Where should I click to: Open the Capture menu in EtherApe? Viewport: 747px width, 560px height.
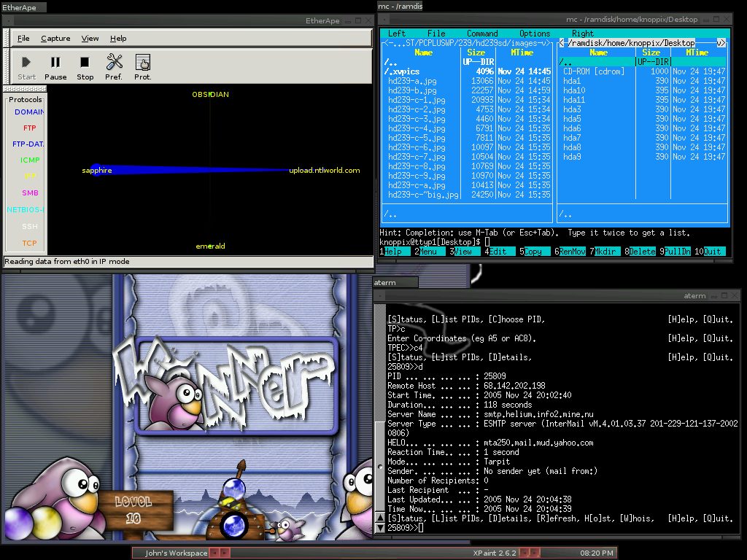pos(55,39)
